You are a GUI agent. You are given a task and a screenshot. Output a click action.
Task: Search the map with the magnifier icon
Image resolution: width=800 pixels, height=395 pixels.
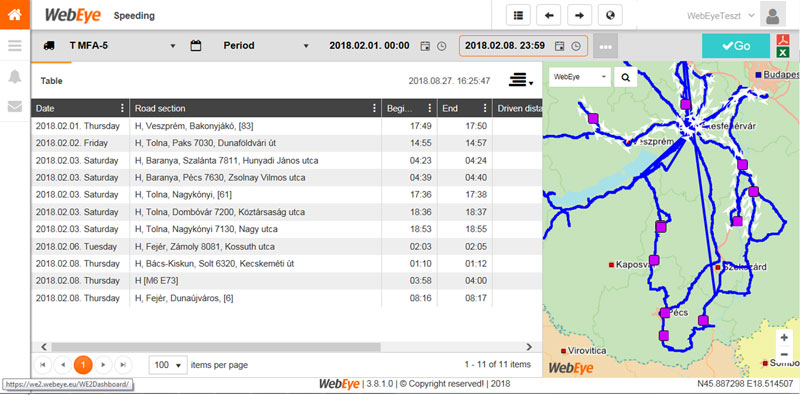(x=626, y=78)
